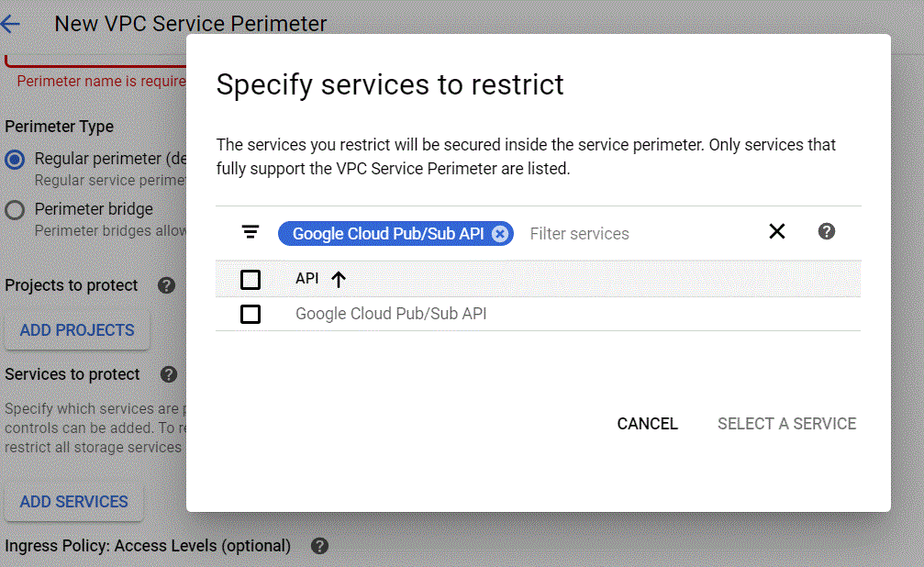Remove the Google Cloud Pub/Sub API filter chip
This screenshot has width=924, height=567.
coord(500,234)
